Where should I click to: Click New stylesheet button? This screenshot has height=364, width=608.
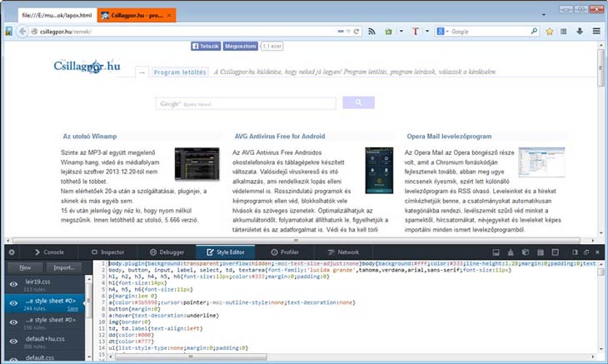pyautogui.click(x=25, y=267)
